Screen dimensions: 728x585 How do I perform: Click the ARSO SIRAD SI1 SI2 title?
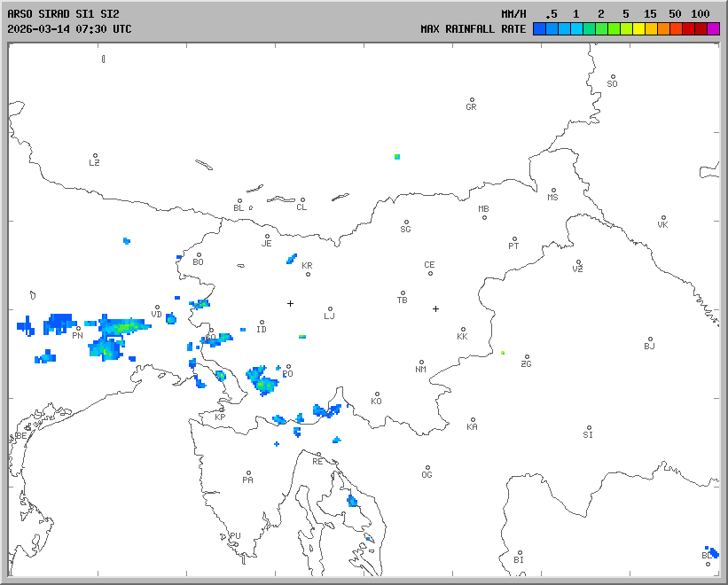pyautogui.click(x=62, y=14)
